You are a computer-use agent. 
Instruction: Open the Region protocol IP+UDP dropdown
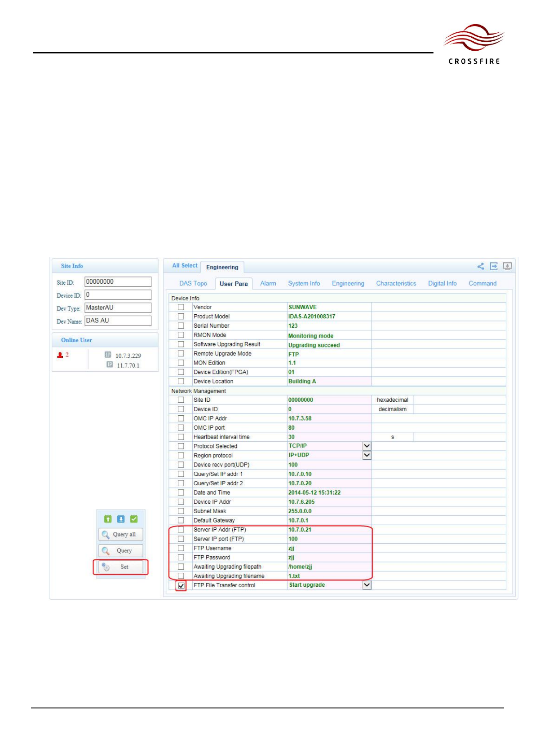pyautogui.click(x=367, y=455)
